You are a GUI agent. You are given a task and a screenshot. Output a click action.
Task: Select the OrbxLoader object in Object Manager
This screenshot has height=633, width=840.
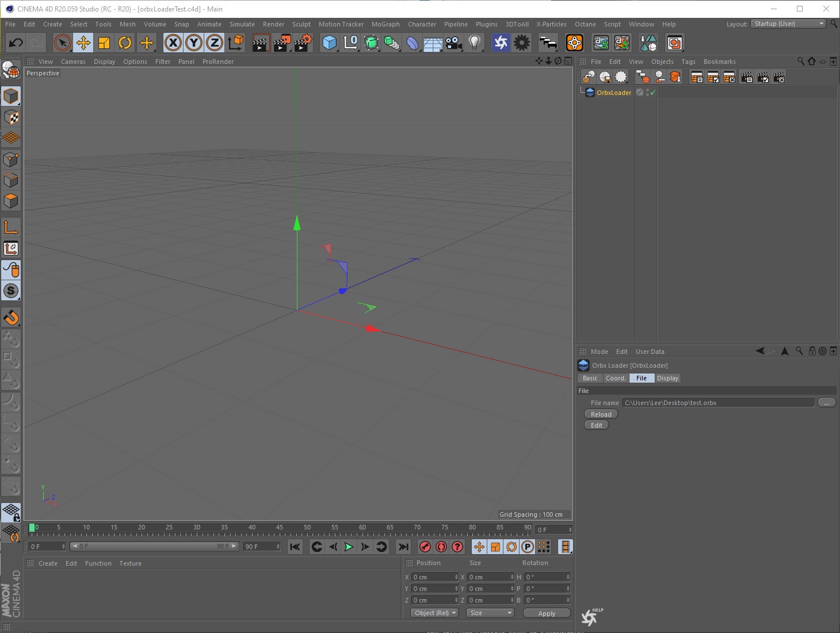point(613,93)
